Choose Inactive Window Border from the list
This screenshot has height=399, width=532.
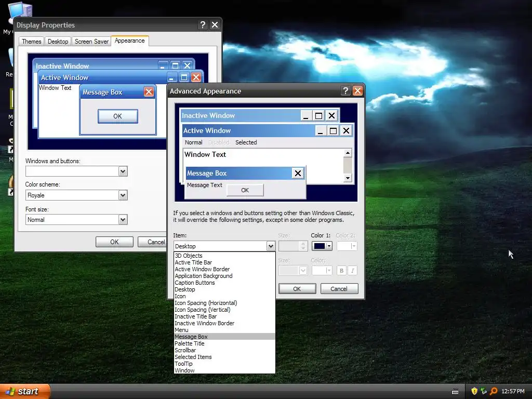click(x=224, y=323)
